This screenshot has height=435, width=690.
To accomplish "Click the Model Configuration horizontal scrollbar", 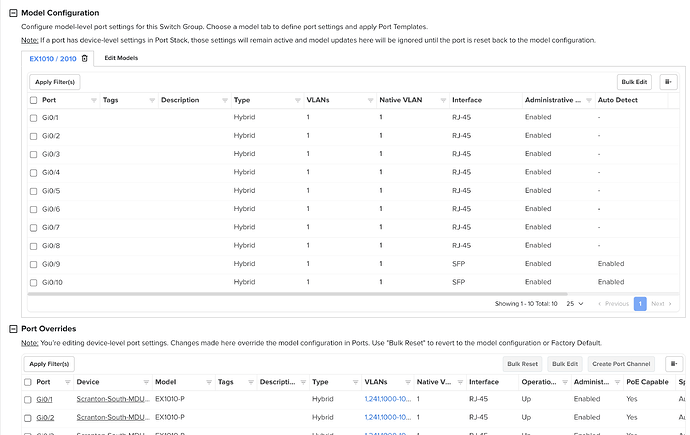I will 297,293.
